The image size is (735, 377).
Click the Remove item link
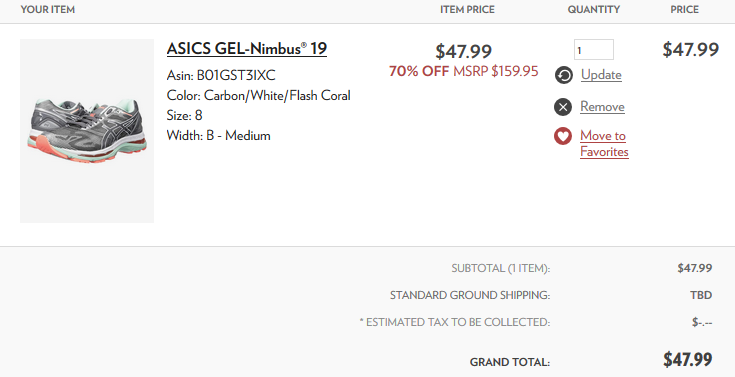pyautogui.click(x=602, y=107)
